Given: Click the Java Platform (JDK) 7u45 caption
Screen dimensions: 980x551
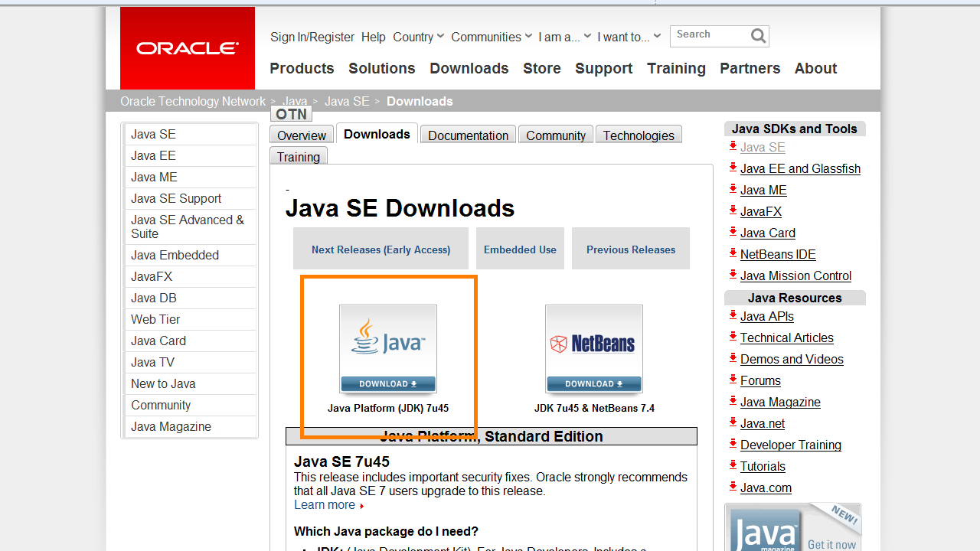Looking at the screenshot, I should tap(388, 408).
